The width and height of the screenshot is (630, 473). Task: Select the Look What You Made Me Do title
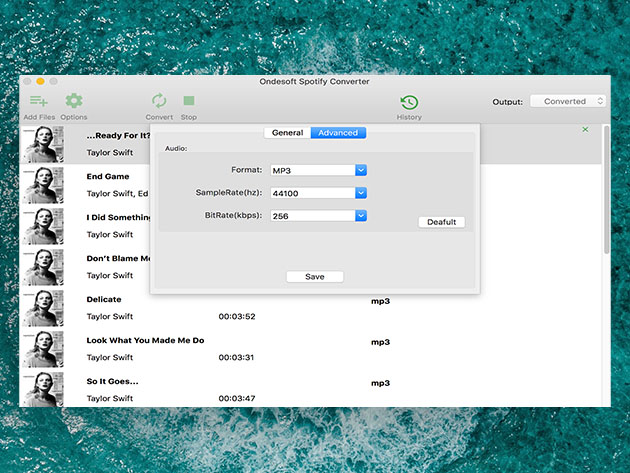click(145, 340)
